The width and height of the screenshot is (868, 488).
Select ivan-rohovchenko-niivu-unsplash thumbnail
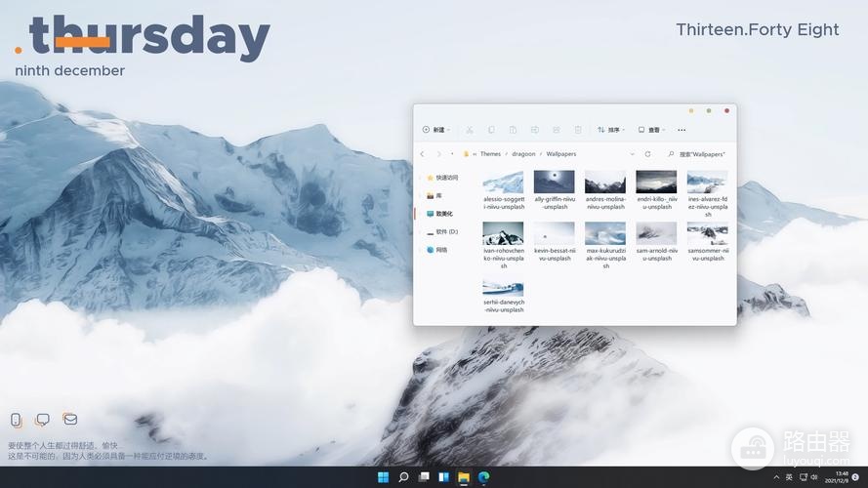pos(503,233)
